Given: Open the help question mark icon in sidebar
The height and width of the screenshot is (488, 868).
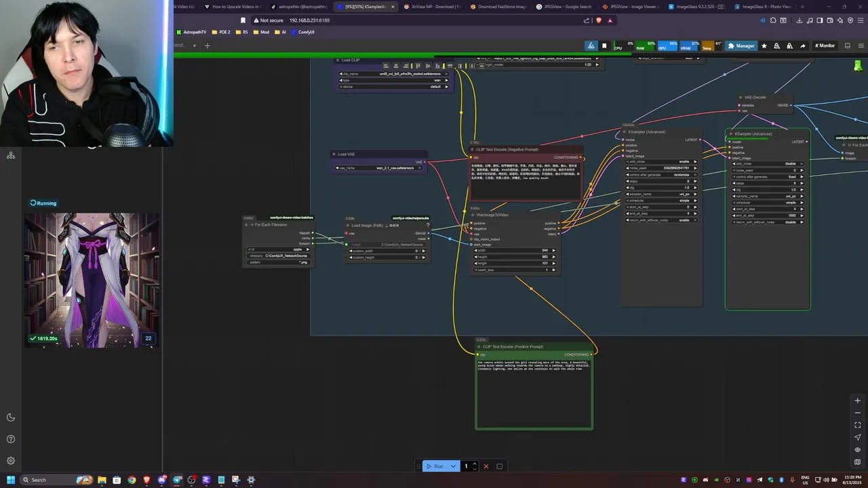Looking at the screenshot, I should 11,439.
